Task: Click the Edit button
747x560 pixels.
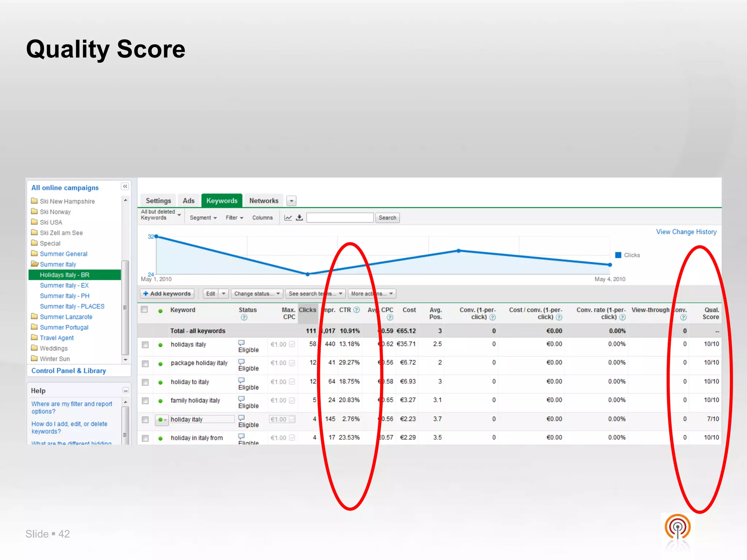Action: coord(211,293)
